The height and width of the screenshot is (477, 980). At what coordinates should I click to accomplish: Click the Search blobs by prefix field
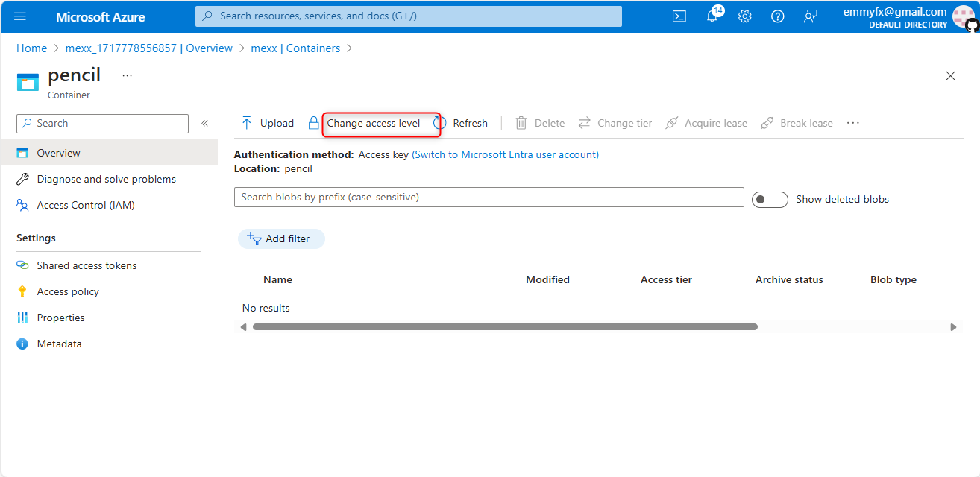pyautogui.click(x=489, y=197)
